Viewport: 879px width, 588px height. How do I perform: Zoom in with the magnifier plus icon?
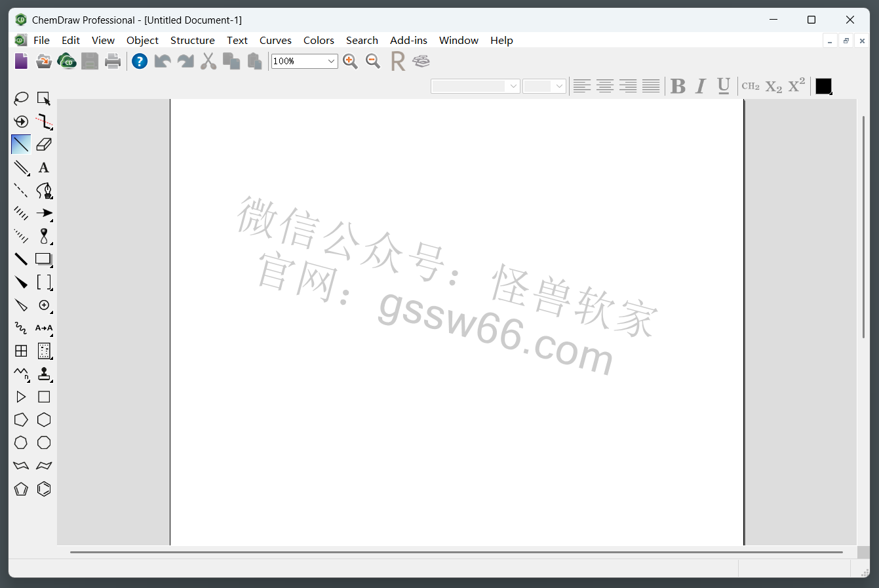[x=350, y=61]
